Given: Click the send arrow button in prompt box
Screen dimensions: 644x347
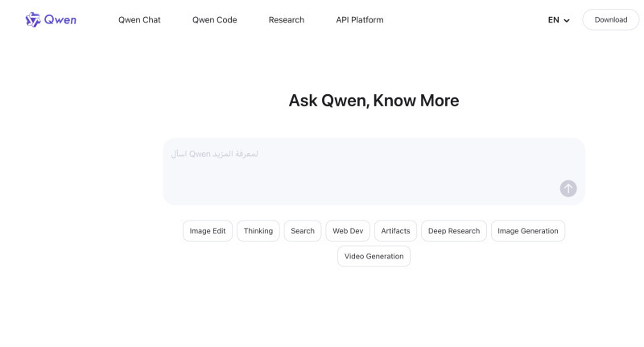Looking at the screenshot, I should pos(568,188).
